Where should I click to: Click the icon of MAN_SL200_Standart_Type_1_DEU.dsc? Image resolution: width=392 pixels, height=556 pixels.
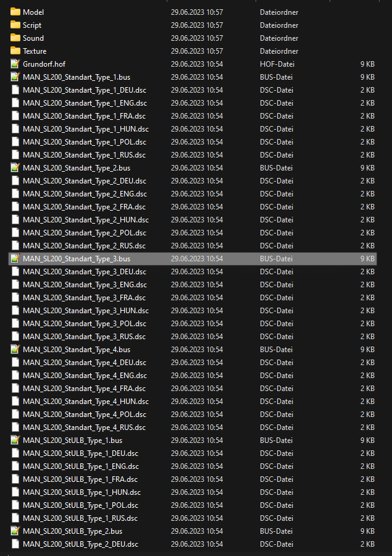click(x=15, y=90)
